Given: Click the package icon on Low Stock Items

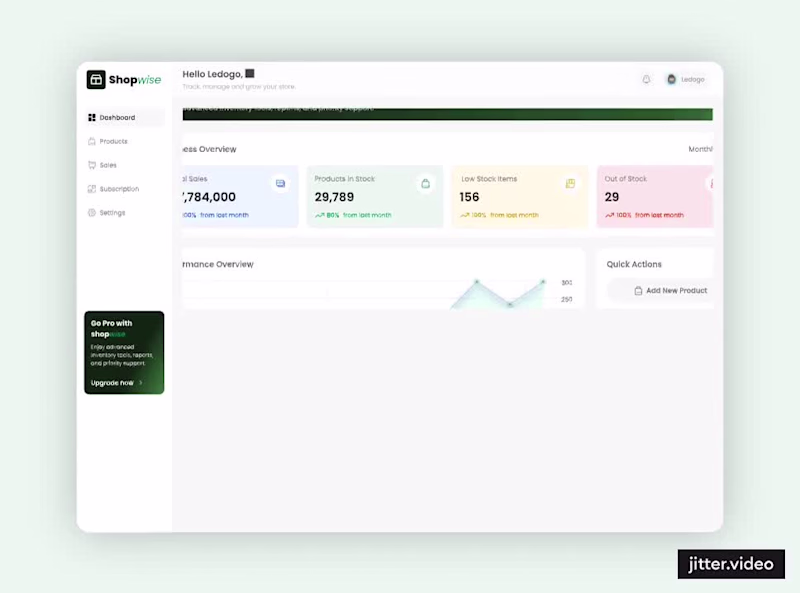Looking at the screenshot, I should coord(570,183).
